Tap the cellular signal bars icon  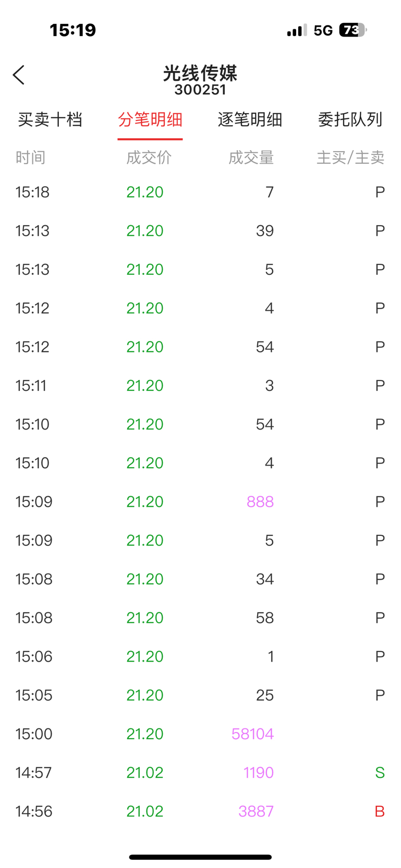[297, 30]
